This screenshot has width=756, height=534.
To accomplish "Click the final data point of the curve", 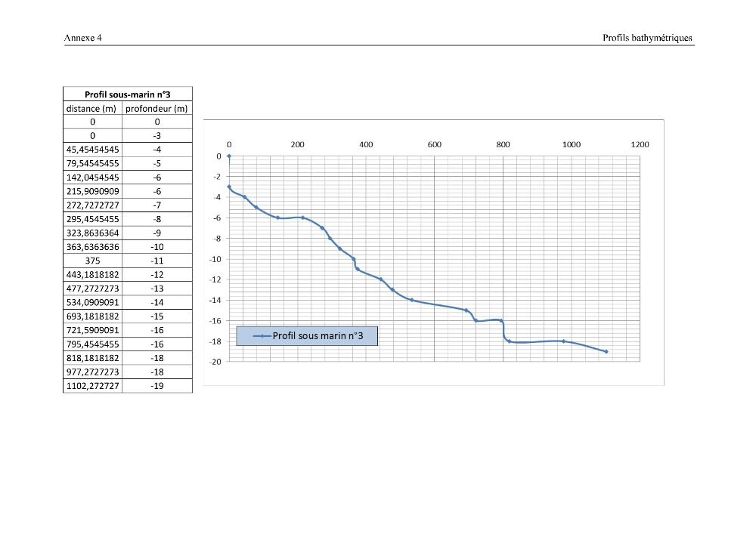I will (606, 351).
